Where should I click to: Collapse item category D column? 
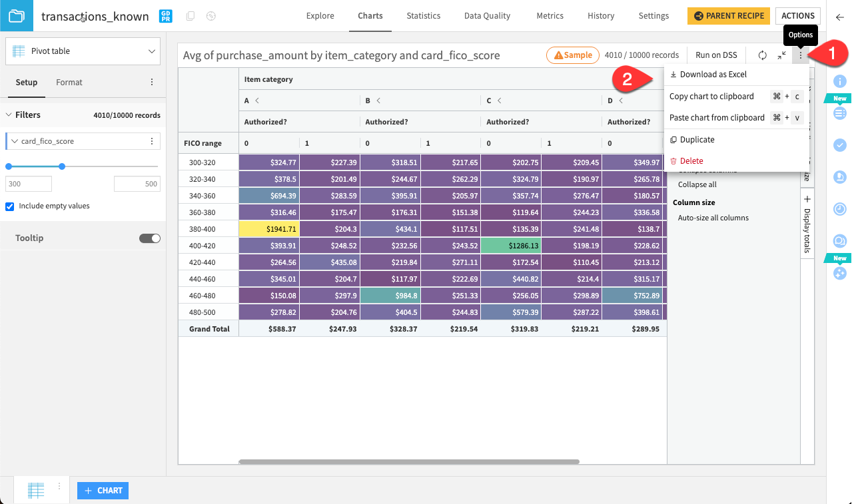click(620, 101)
